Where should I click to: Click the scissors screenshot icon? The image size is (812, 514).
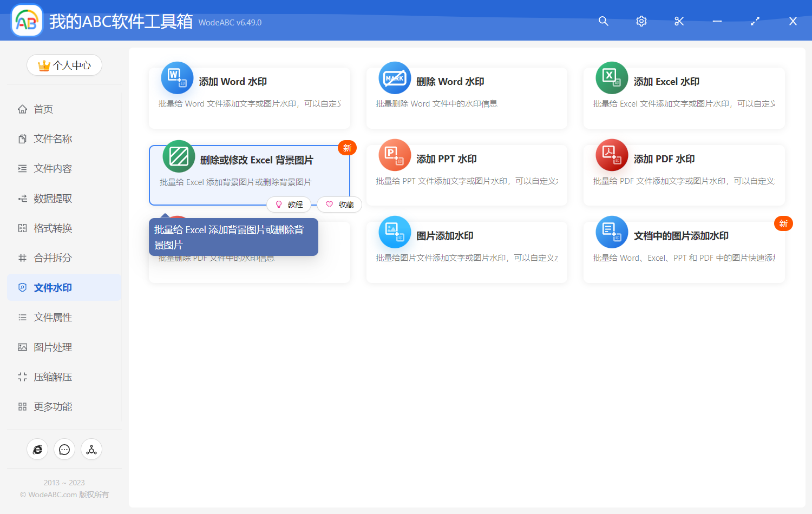(679, 21)
